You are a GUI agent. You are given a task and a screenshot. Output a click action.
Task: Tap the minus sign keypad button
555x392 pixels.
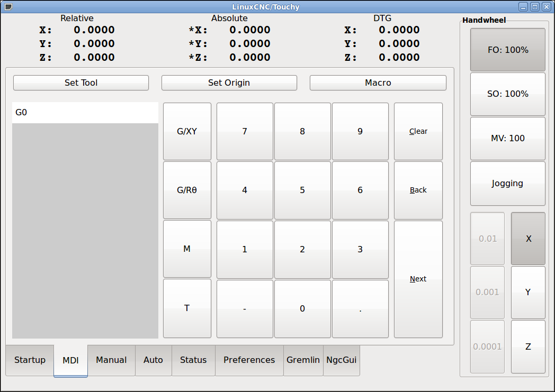(245, 308)
